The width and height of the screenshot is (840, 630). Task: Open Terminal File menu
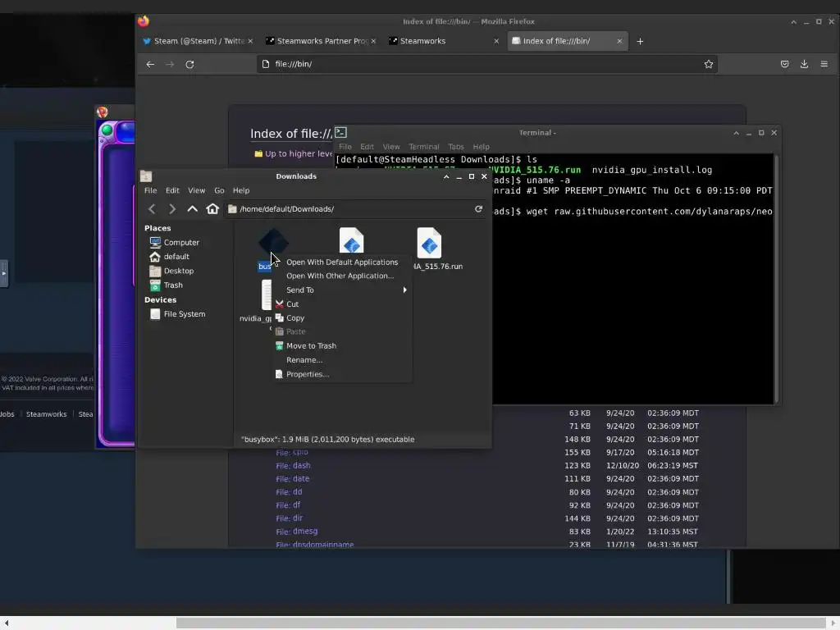pyautogui.click(x=345, y=147)
